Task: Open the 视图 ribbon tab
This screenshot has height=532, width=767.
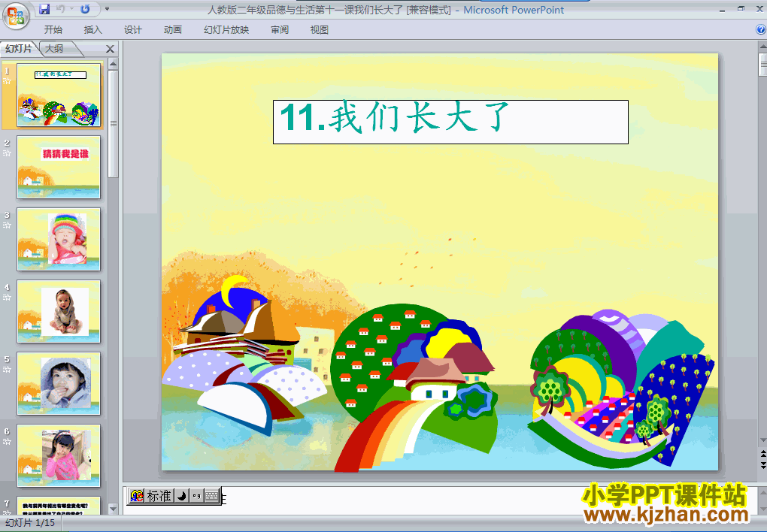Action: click(x=320, y=30)
